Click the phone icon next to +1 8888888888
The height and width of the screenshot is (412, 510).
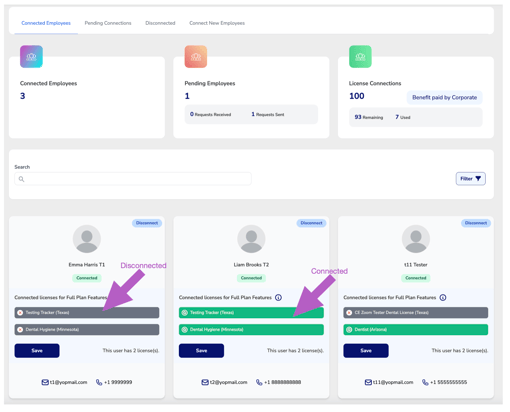tap(259, 382)
